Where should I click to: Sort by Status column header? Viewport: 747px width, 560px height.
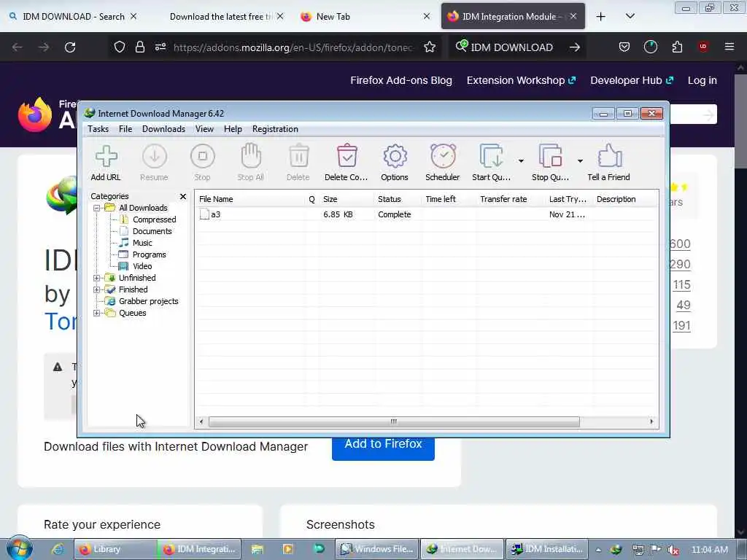point(398,199)
